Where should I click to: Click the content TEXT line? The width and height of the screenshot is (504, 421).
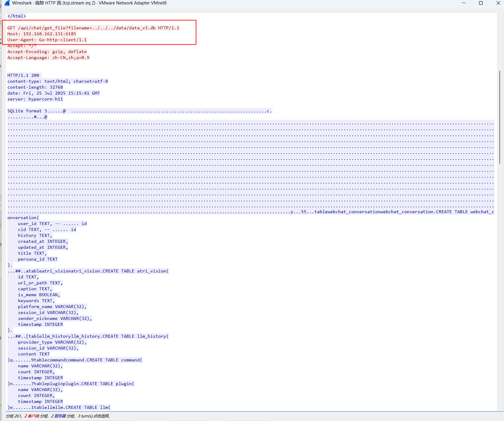click(34, 354)
